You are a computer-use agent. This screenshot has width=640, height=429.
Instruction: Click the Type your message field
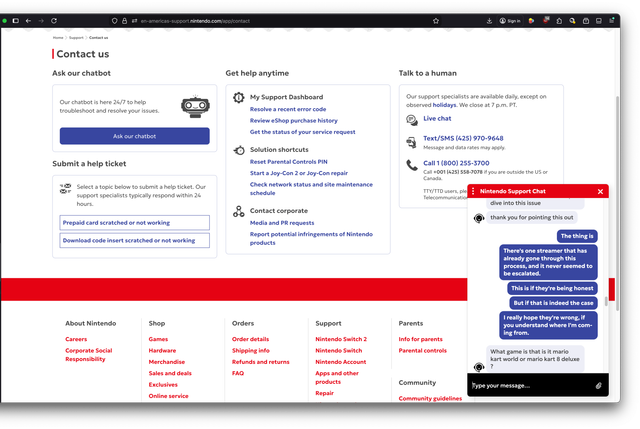pyautogui.click(x=531, y=386)
